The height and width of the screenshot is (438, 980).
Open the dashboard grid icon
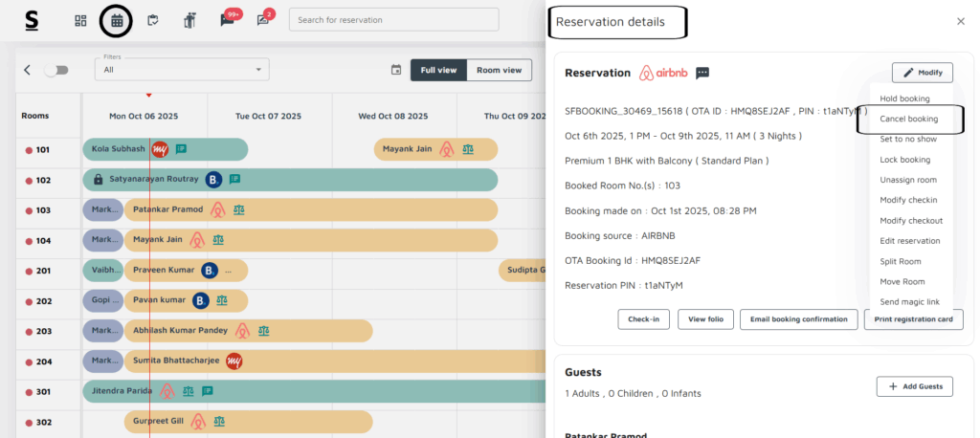(x=80, y=20)
